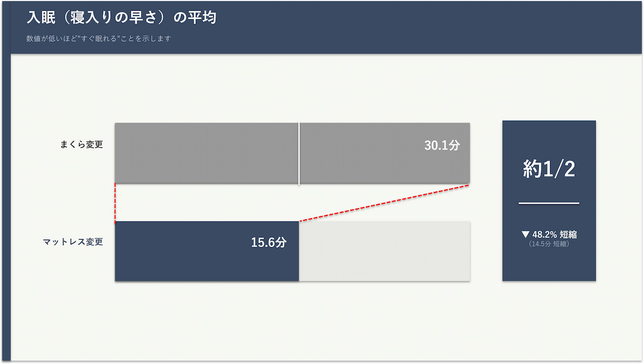Select the white horizontal rule under 約1/2
The width and height of the screenshot is (644, 364).
click(549, 204)
